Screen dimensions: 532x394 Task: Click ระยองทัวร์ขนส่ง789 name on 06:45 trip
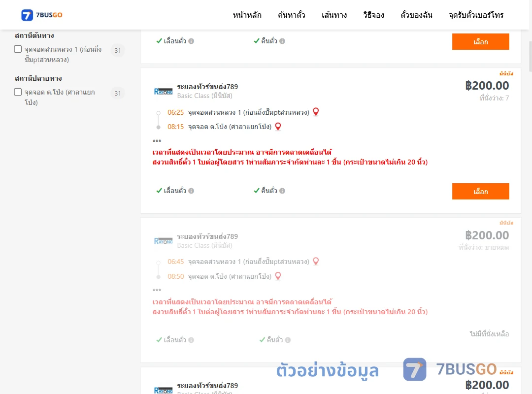pyautogui.click(x=207, y=236)
